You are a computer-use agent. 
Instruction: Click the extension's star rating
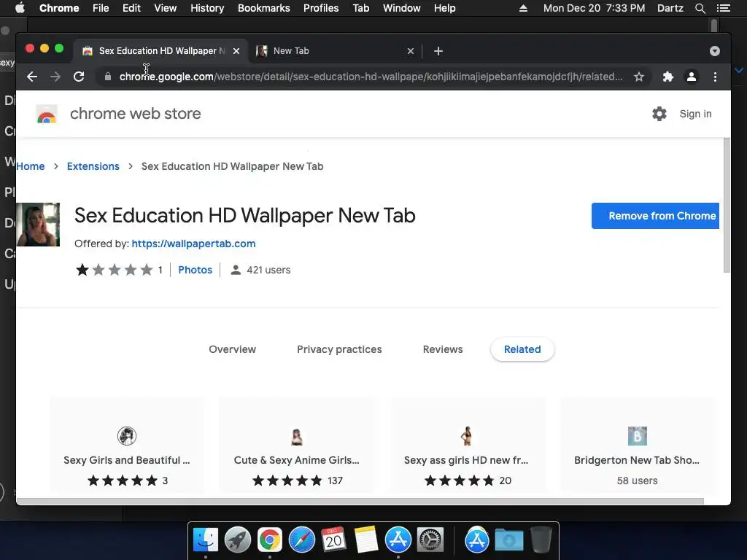pos(115,270)
